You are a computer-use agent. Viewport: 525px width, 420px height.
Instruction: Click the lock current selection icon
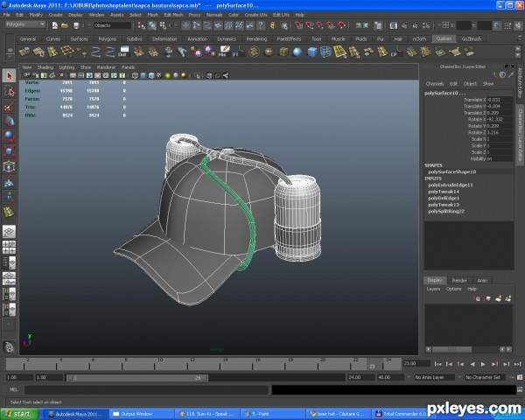[x=273, y=25]
